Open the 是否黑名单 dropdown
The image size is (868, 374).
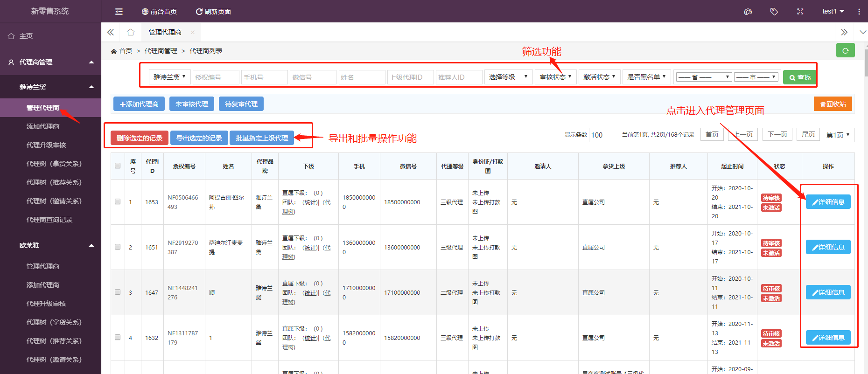click(x=647, y=77)
